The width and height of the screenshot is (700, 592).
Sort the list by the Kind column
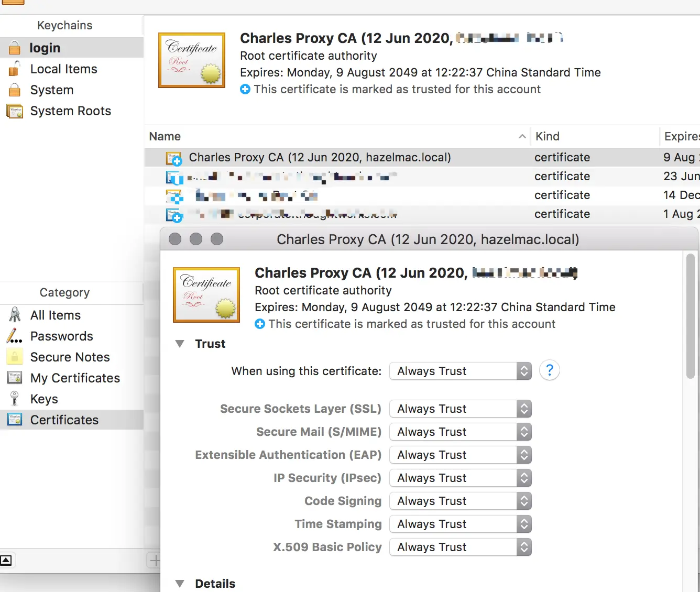[x=595, y=136]
